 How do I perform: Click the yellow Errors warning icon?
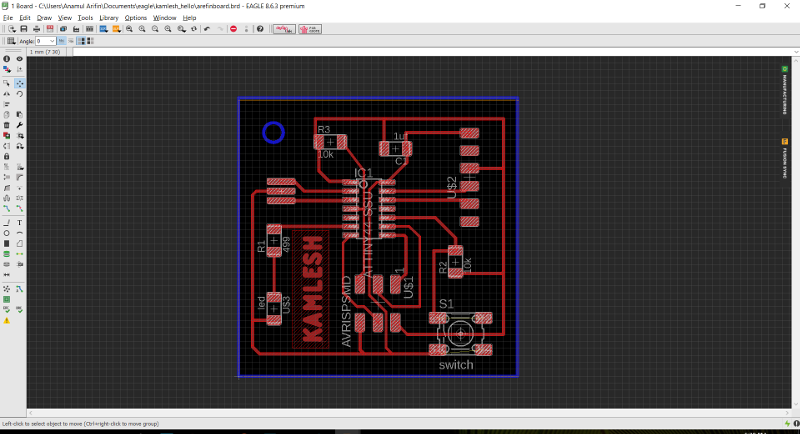[7, 320]
